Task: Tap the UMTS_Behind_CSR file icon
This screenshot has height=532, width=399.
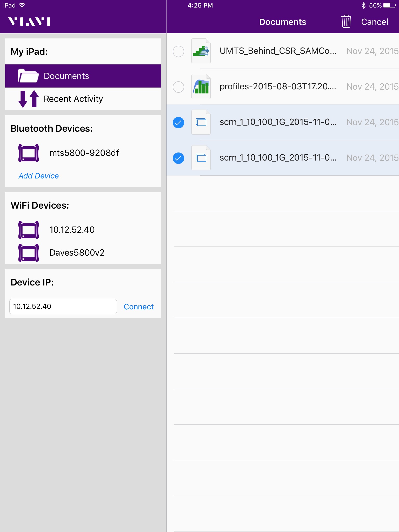Action: (x=201, y=51)
